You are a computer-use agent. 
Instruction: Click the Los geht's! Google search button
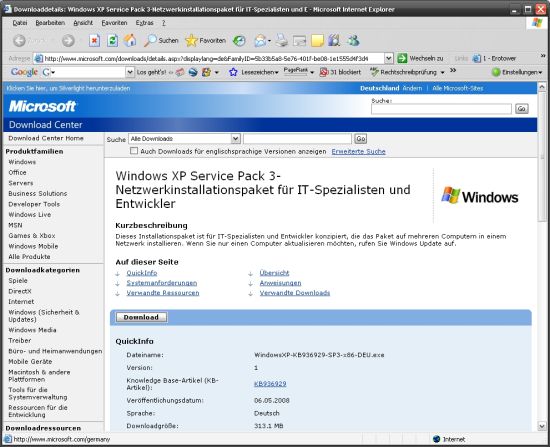click(x=152, y=72)
